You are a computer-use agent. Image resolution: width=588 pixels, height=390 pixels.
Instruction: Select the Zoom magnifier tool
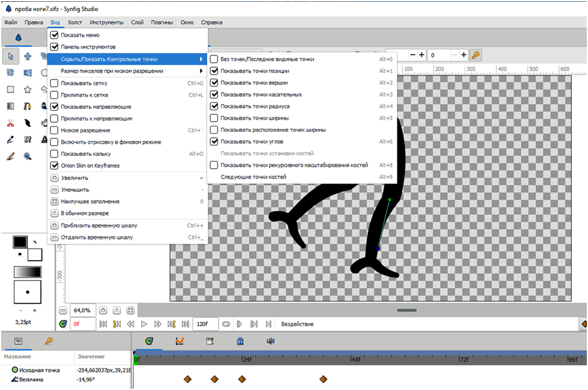pos(28,156)
